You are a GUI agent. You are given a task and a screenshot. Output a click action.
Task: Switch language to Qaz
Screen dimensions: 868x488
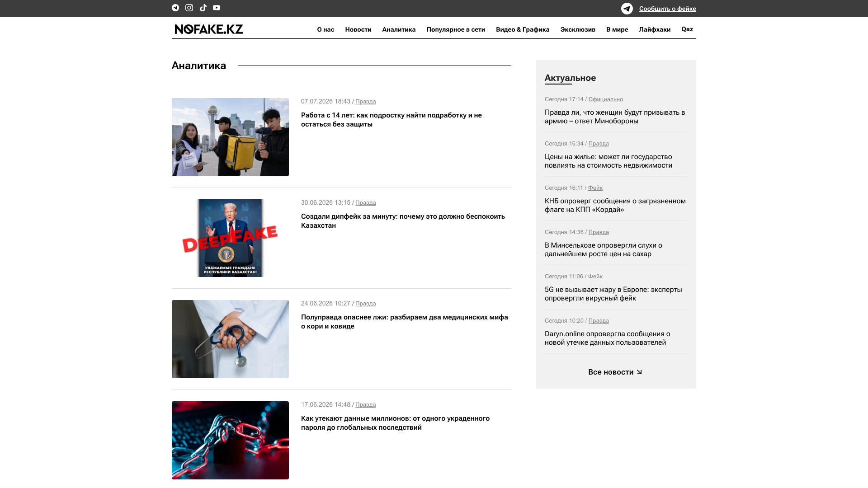tap(687, 29)
